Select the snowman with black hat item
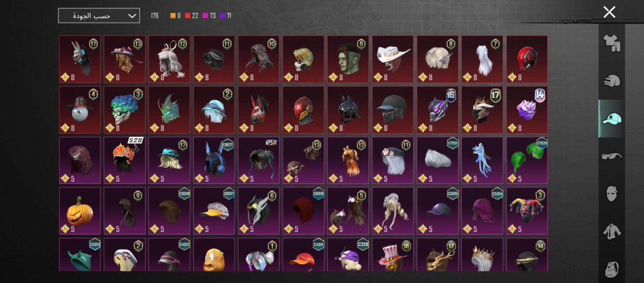 80,110
